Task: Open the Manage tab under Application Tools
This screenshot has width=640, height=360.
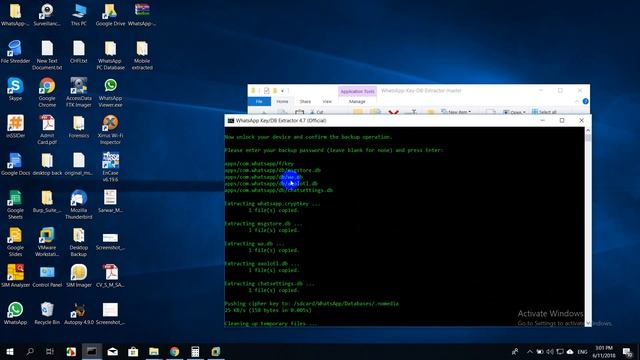Action: pos(357,101)
